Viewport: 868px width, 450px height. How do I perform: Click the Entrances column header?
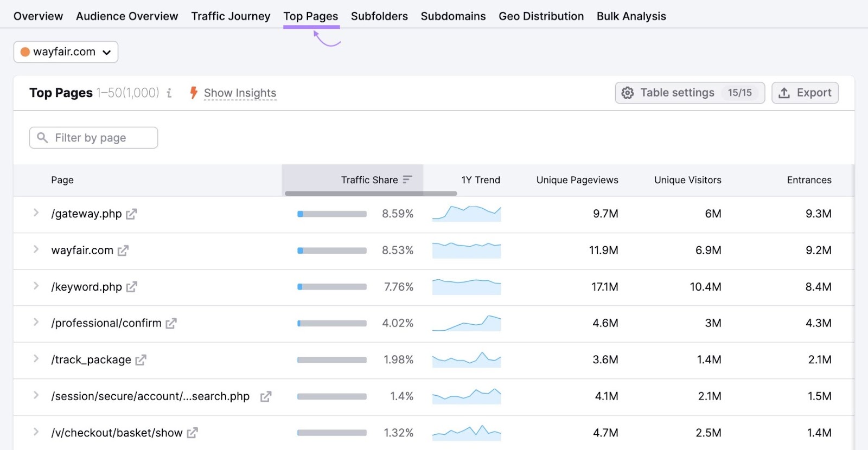[x=809, y=180]
